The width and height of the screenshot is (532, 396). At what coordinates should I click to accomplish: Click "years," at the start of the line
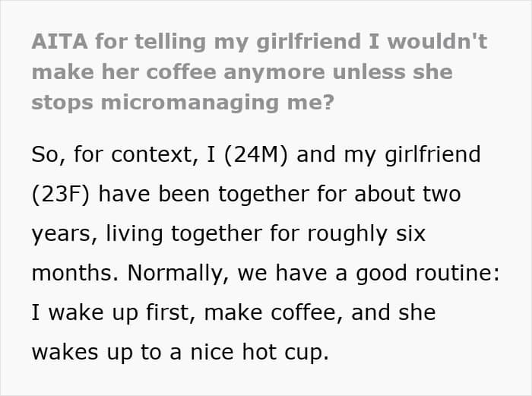(65, 235)
